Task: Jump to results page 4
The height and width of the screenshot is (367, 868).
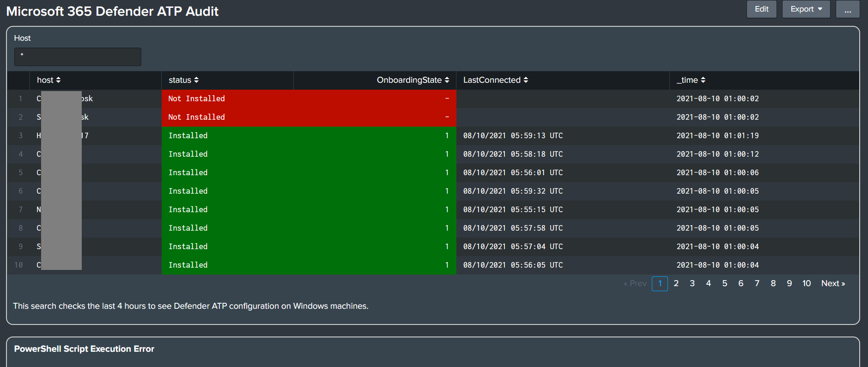Action: 709,283
